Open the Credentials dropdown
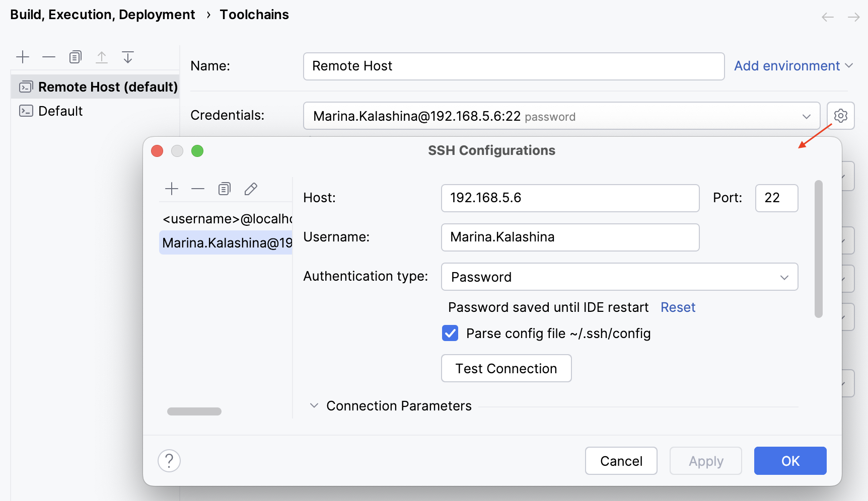 [808, 116]
